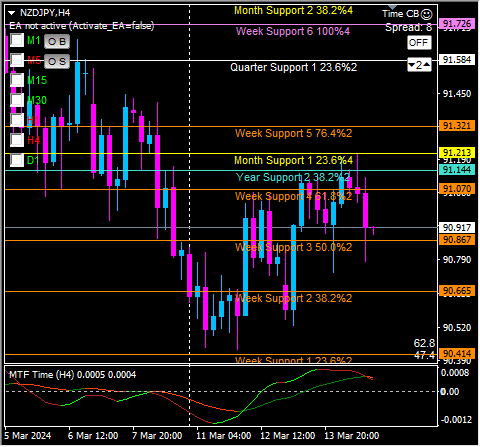The image size is (480, 447).
Task: Select the orange 91.321 price tag
Action: pos(457,126)
